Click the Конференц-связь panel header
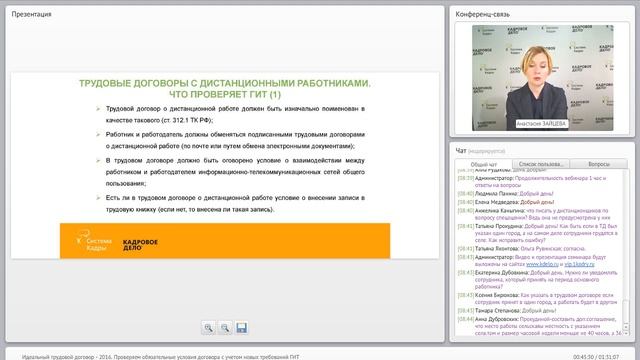 [482, 14]
